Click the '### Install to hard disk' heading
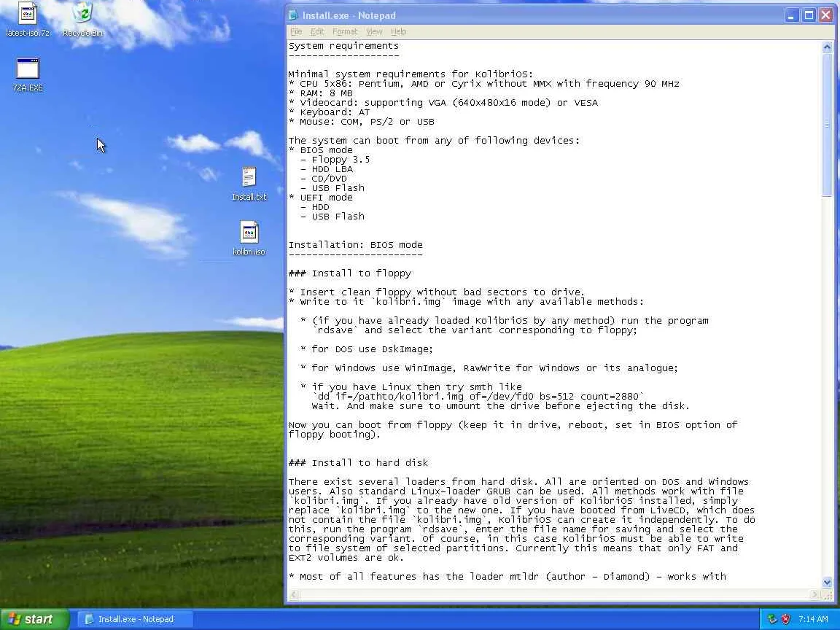Image resolution: width=840 pixels, height=630 pixels. tap(359, 463)
